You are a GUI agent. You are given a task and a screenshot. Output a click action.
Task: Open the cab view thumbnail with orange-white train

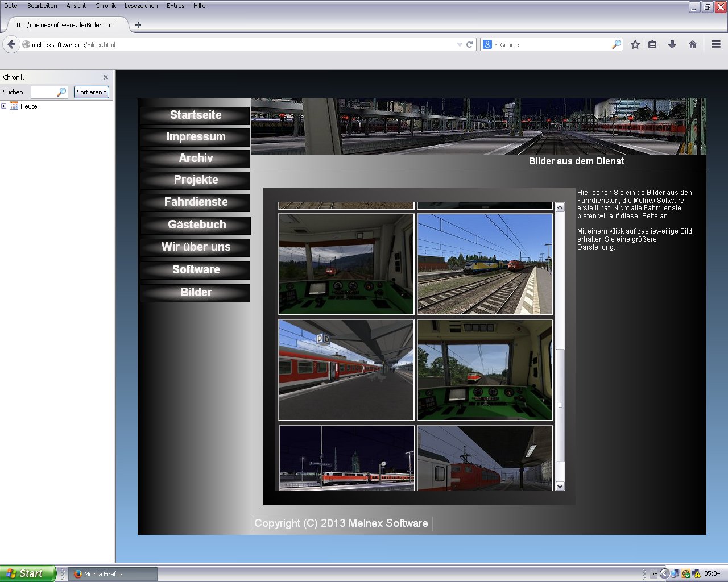[485, 370]
